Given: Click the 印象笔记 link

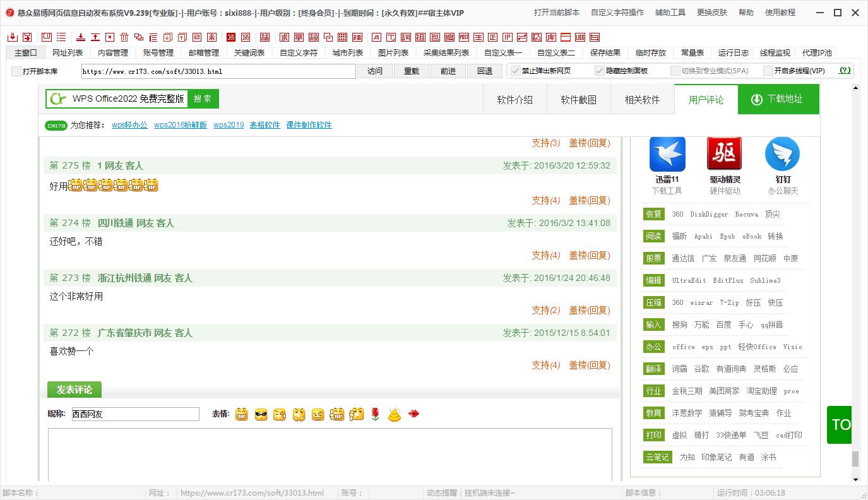Looking at the screenshot, I should click(716, 457).
